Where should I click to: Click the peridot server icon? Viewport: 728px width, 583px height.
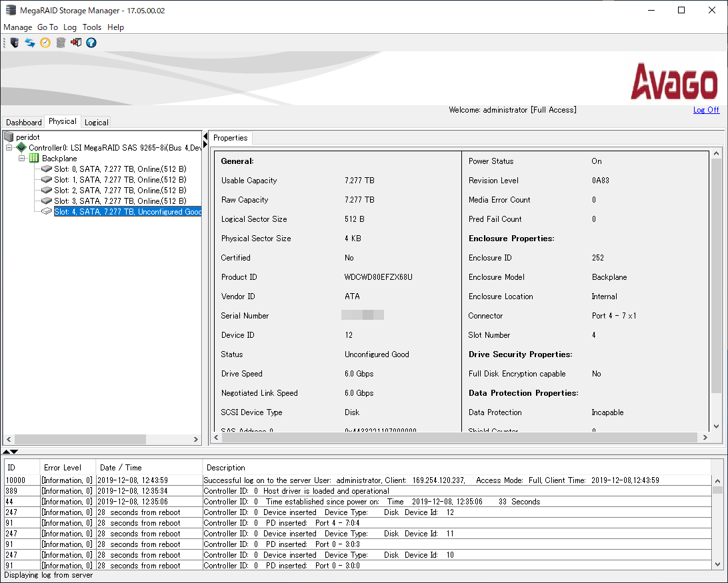pyautogui.click(x=9, y=137)
